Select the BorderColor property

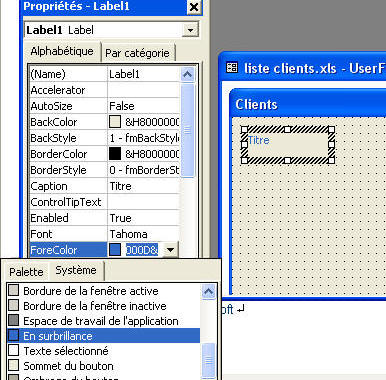click(68, 154)
